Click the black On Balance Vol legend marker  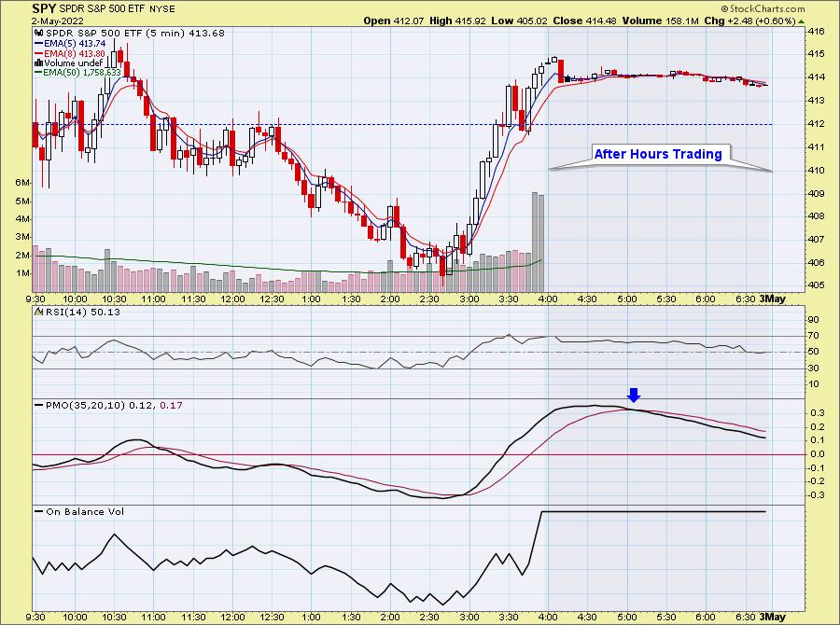coord(38,511)
